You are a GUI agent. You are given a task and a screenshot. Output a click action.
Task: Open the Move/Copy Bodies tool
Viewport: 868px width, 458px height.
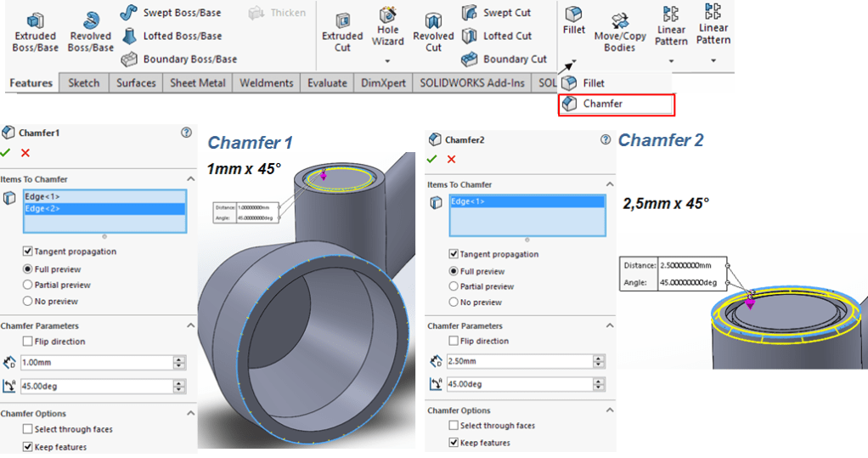pyautogui.click(x=619, y=22)
